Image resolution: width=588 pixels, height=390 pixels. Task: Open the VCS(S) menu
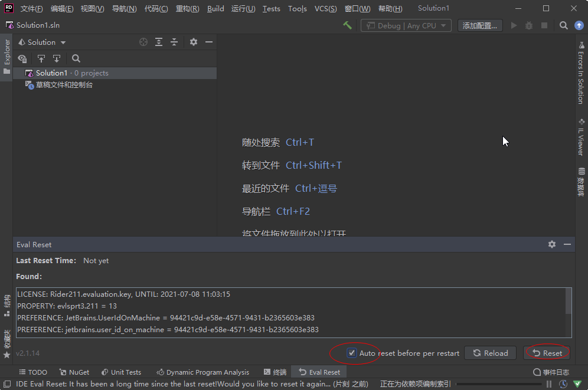pos(325,9)
